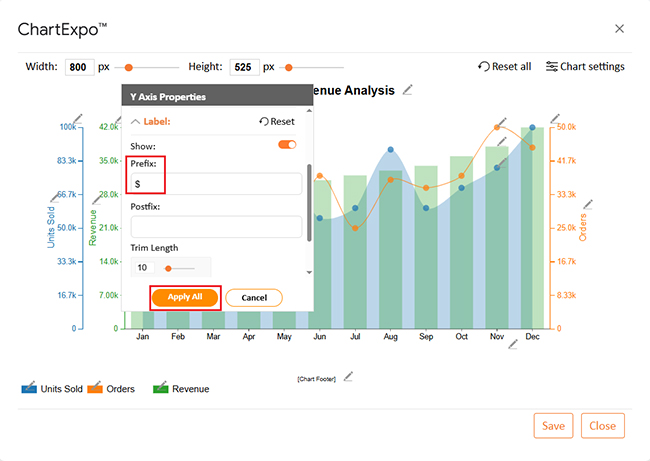The image size is (650, 461).
Task: Collapse the Label section chevron
Action: pyautogui.click(x=136, y=121)
